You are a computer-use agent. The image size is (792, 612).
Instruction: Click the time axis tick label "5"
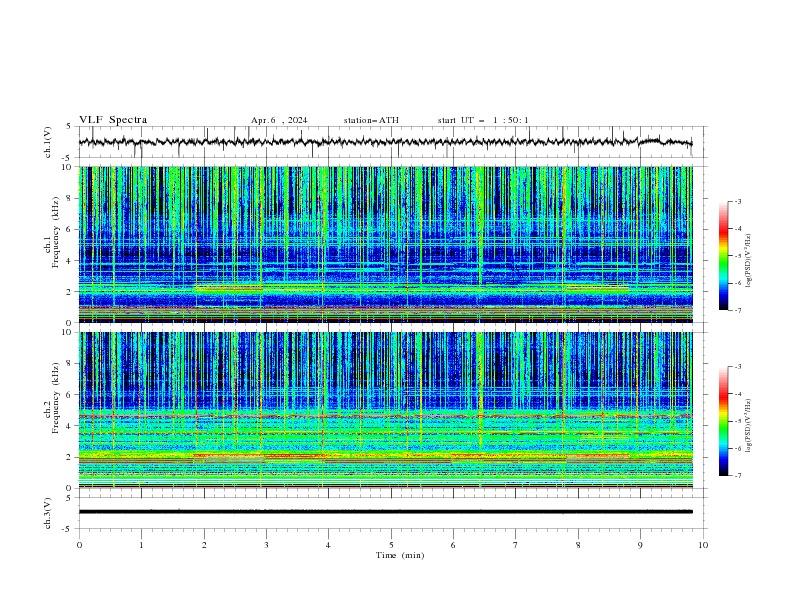[391, 545]
